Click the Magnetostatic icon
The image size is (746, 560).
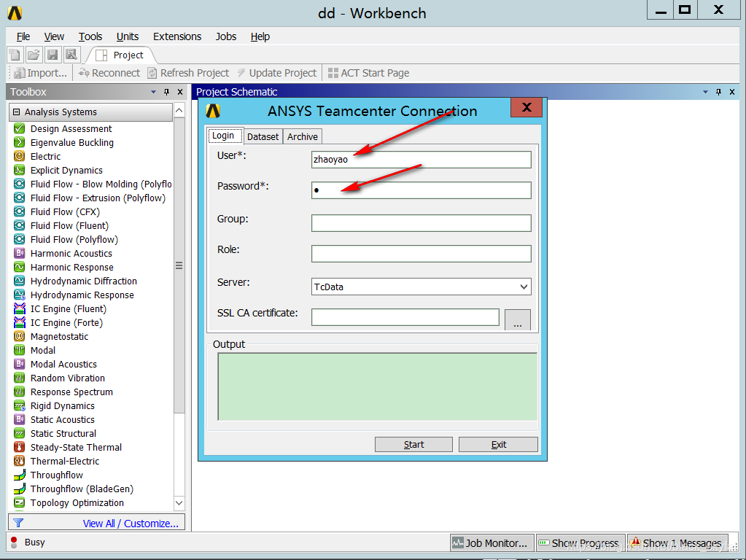click(19, 336)
